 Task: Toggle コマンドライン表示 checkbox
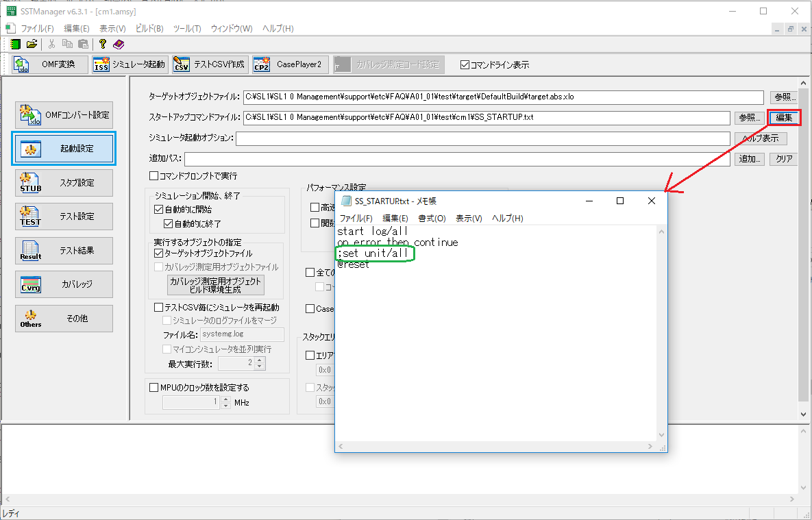click(465, 65)
